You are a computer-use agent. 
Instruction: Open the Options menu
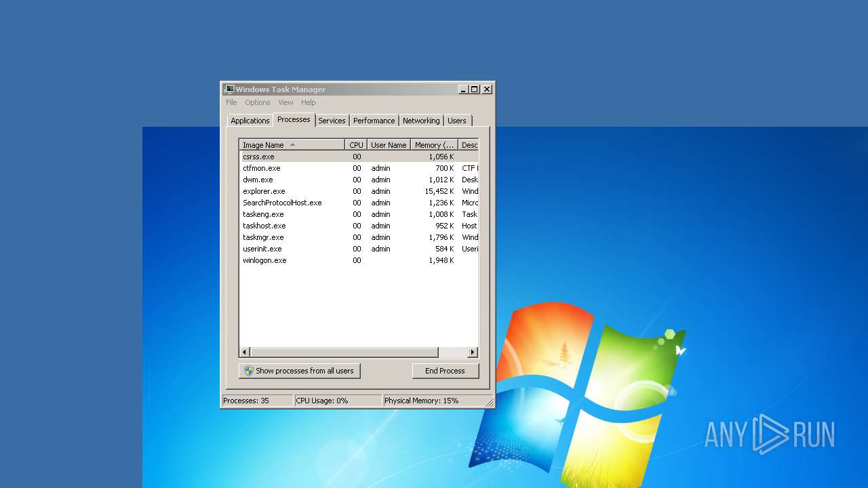(258, 102)
